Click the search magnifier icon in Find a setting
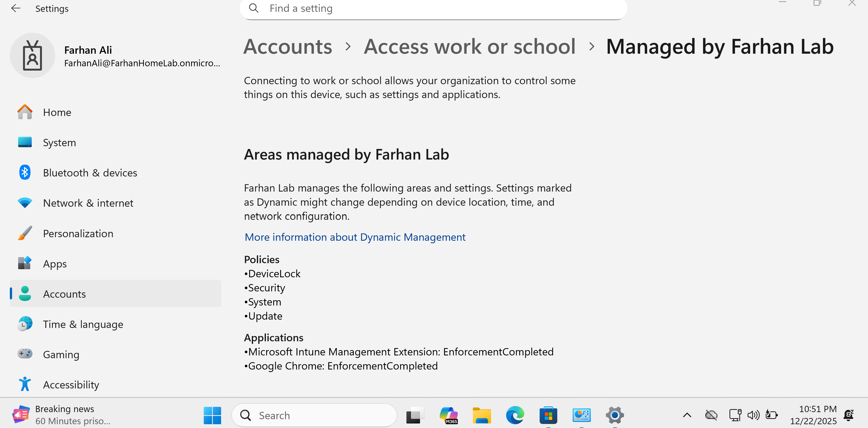 [254, 8]
